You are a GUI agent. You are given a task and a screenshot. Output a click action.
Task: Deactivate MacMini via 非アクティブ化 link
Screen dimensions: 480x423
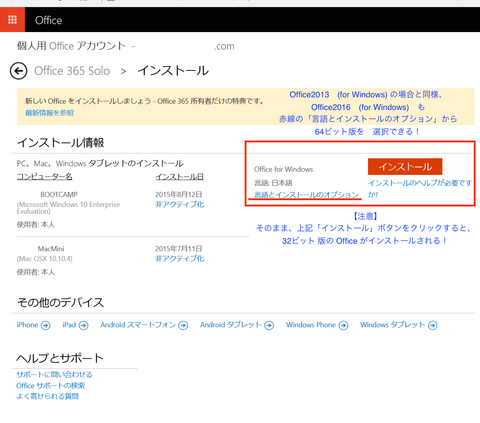pyautogui.click(x=180, y=258)
